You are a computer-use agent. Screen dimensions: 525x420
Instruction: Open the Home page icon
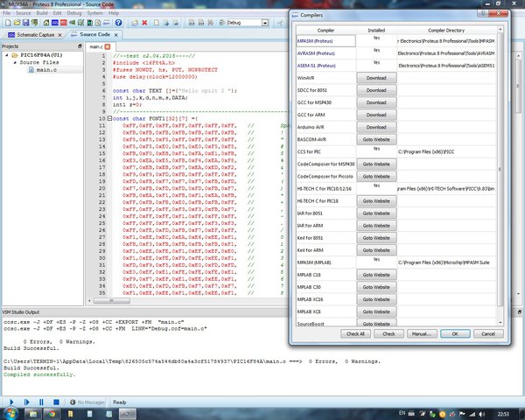46,23
